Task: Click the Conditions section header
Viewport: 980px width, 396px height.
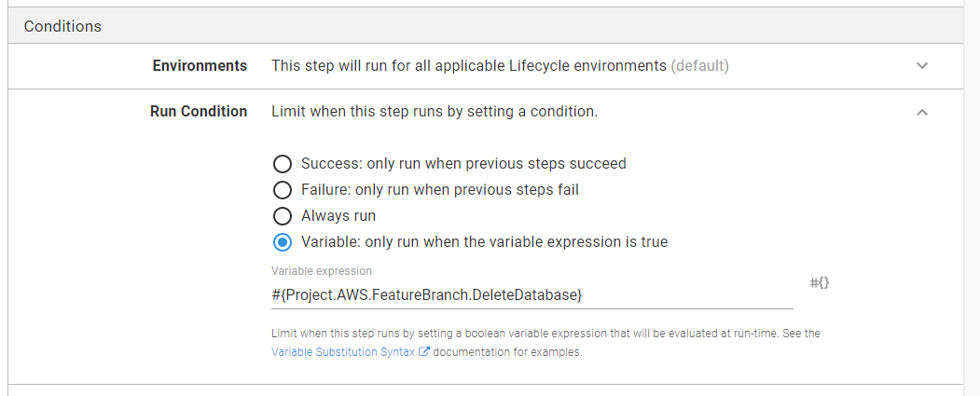Action: pyautogui.click(x=62, y=26)
